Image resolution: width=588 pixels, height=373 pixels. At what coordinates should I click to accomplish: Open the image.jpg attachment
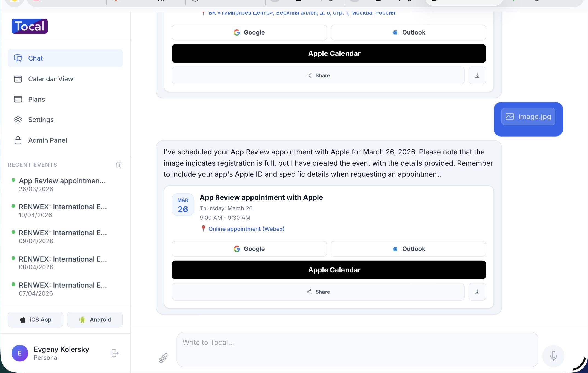point(528,117)
